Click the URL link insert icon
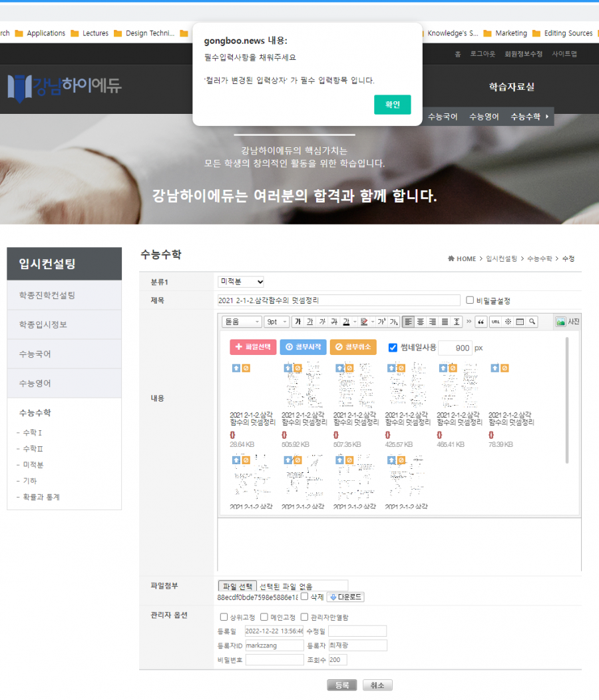The height and width of the screenshot is (700, 599). (496, 322)
